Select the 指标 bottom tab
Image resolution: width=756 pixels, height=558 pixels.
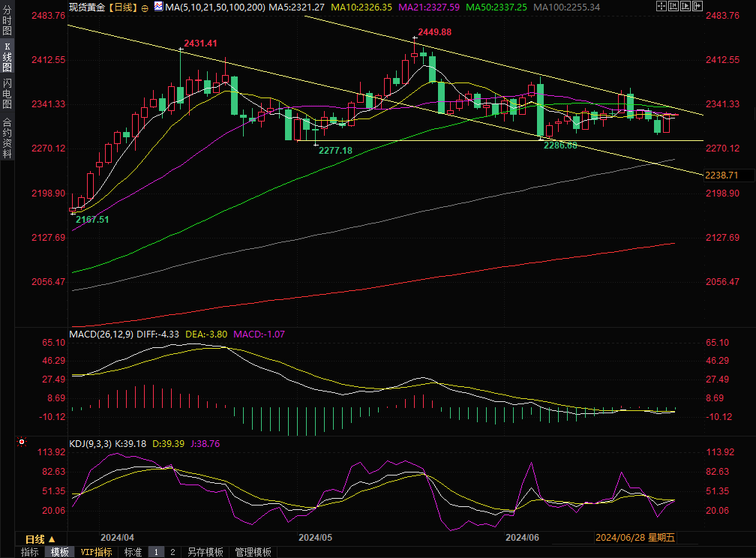pos(30,552)
